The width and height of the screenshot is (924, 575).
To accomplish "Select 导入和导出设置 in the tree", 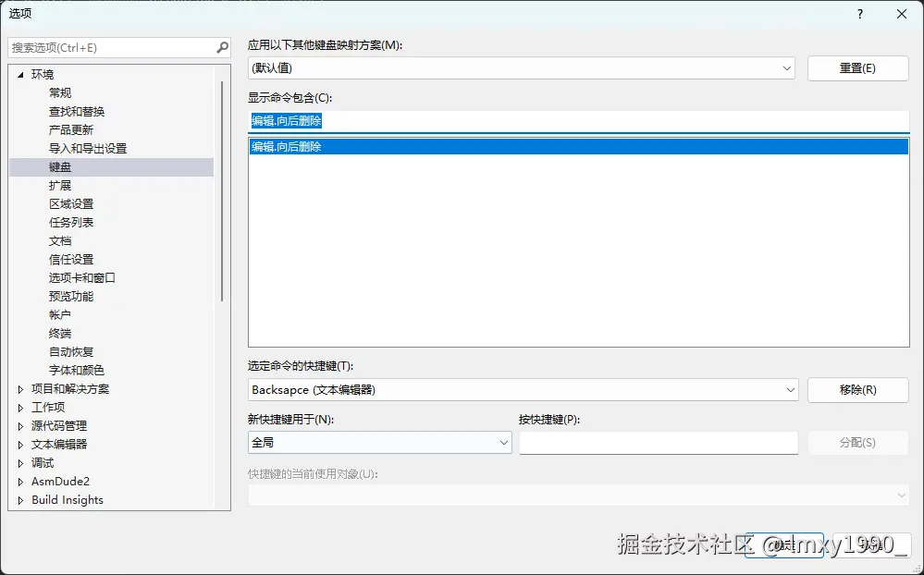I will pyautogui.click(x=88, y=149).
